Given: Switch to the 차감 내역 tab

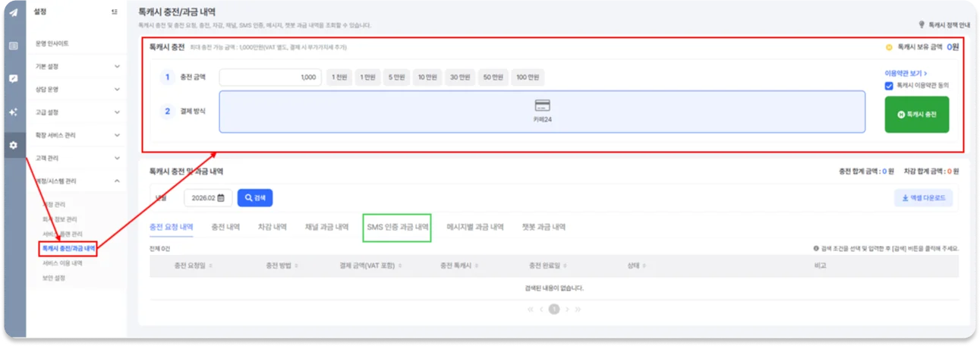Looking at the screenshot, I should (273, 227).
